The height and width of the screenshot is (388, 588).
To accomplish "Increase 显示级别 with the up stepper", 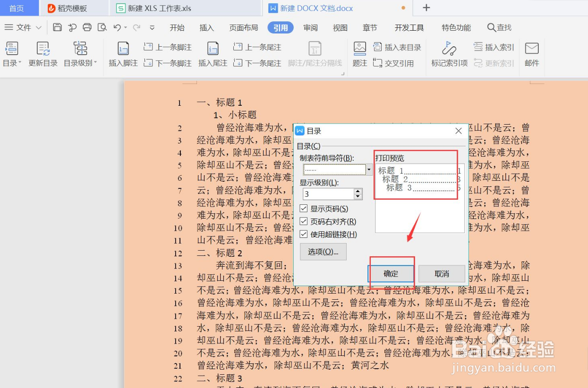I will [x=358, y=191].
